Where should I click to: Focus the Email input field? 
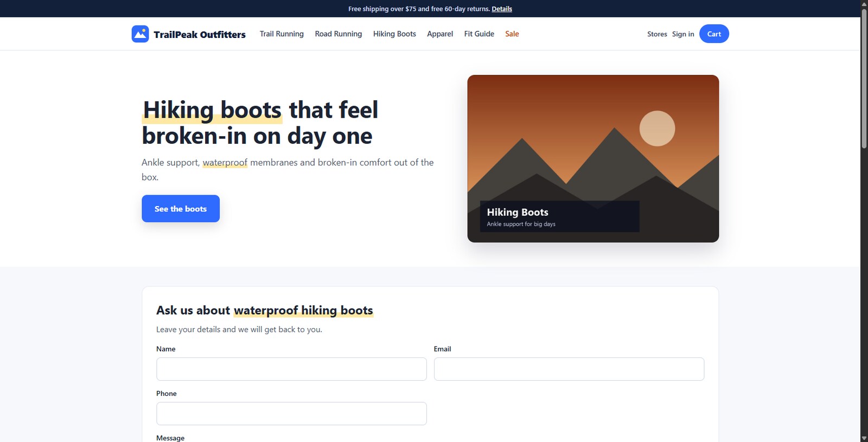pyautogui.click(x=569, y=369)
